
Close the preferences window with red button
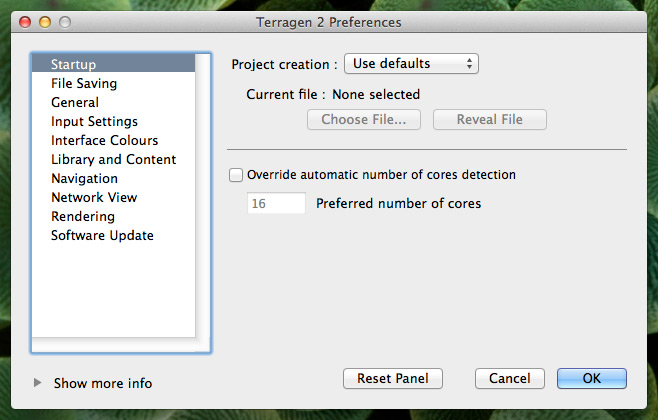pos(25,22)
